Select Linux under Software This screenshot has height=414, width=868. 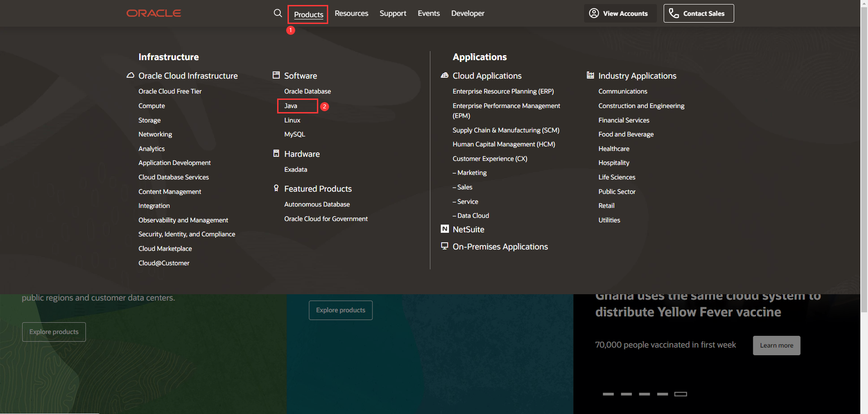click(292, 120)
